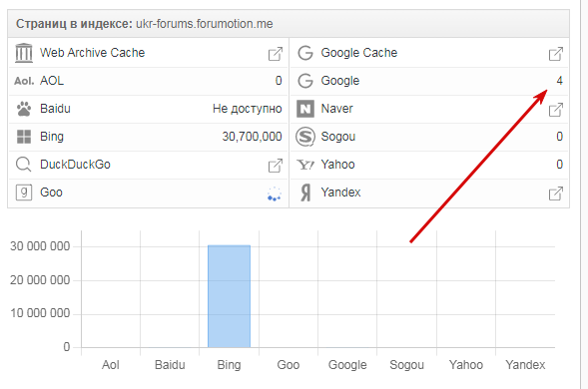Image resolution: width=588 pixels, height=389 pixels.
Task: Click the Yahoo logo icon
Action: point(305,165)
